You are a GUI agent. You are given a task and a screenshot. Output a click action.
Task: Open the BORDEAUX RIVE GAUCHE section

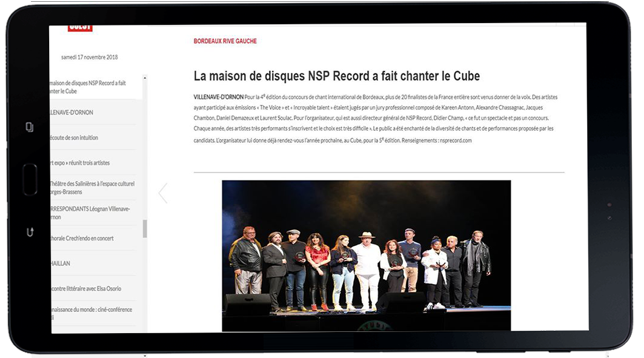[x=225, y=41]
